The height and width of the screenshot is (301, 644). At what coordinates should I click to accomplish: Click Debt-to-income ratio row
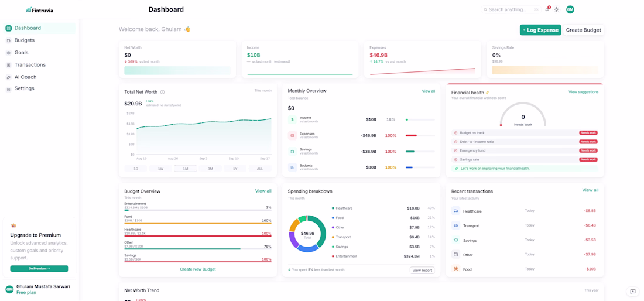[525, 142]
